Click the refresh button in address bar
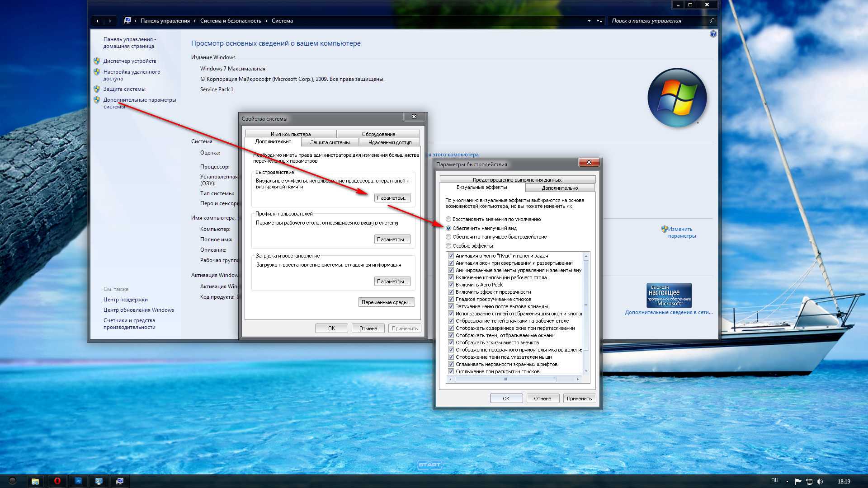This screenshot has width=868, height=488. tap(599, 21)
